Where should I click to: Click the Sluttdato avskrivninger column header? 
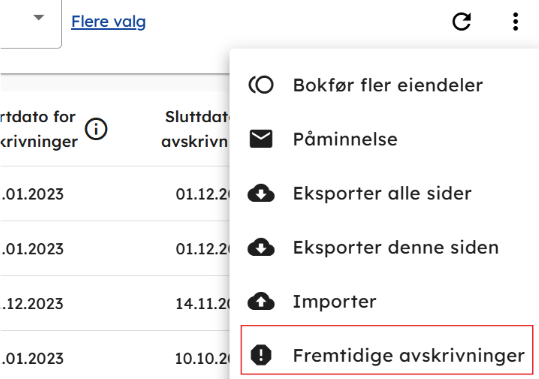[195, 129]
